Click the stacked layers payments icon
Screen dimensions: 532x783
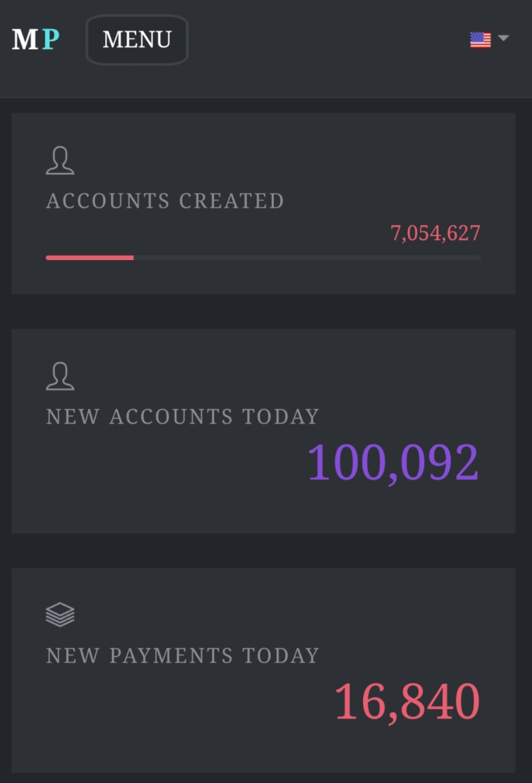click(x=60, y=615)
